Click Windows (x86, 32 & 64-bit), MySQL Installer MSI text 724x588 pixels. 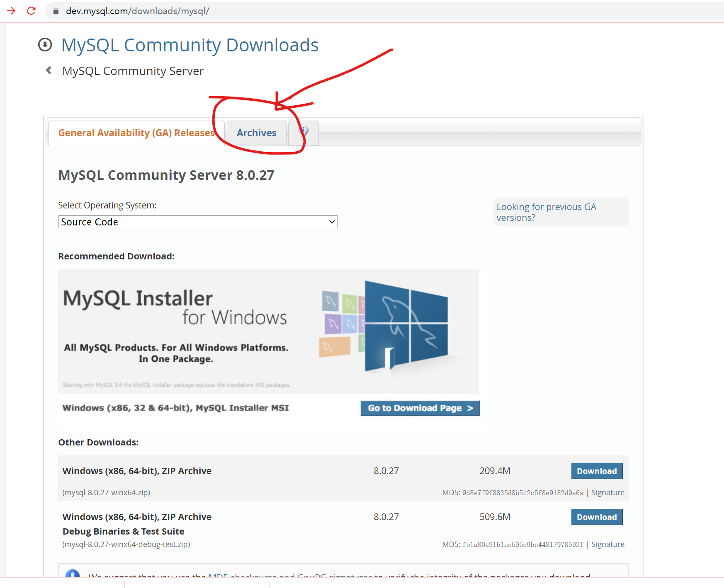(175, 408)
